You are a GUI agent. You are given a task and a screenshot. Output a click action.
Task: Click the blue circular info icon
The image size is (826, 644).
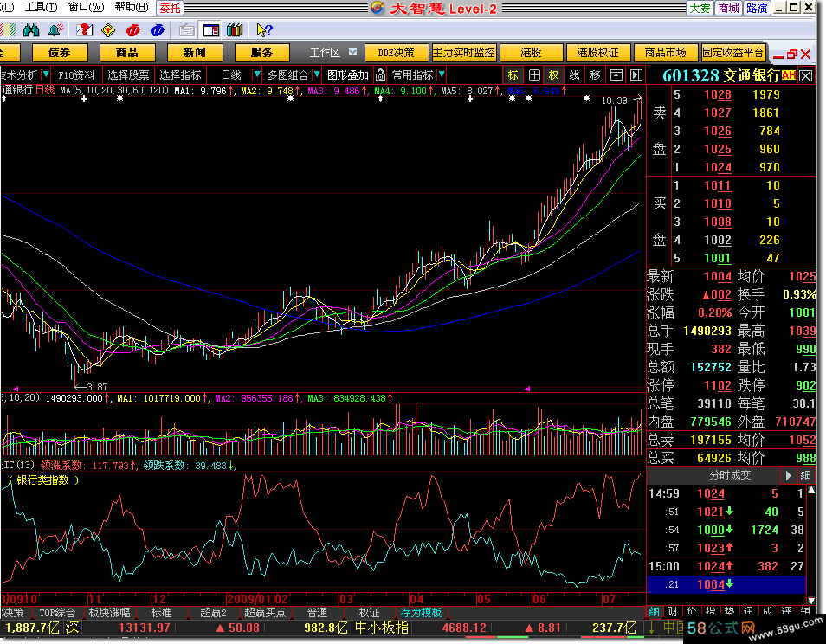click(x=157, y=30)
